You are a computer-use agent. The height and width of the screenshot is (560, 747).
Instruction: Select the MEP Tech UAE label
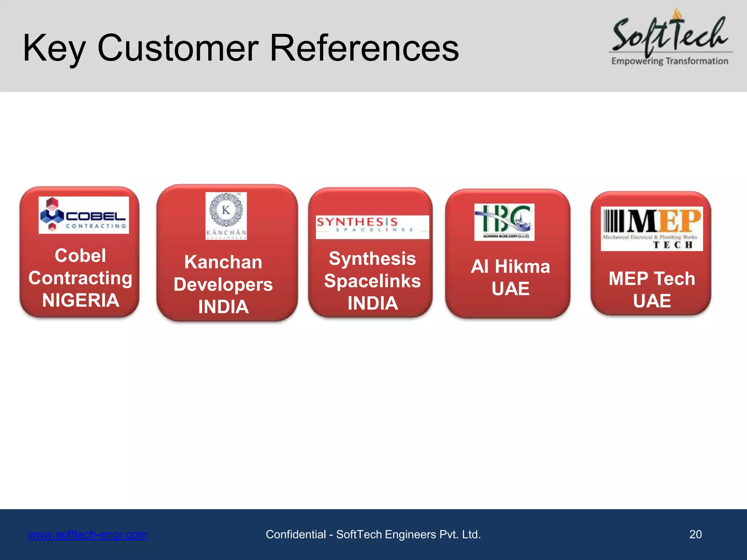pos(652,289)
